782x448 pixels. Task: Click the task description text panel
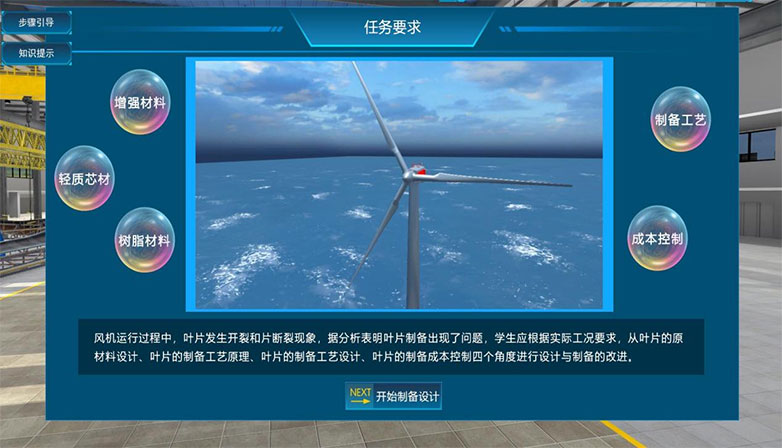pyautogui.click(x=391, y=347)
